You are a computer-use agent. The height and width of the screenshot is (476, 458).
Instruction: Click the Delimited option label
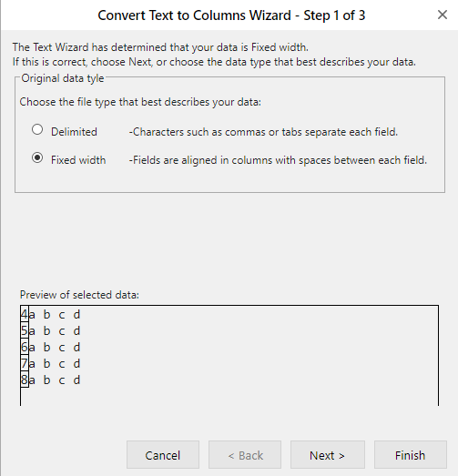74,132
